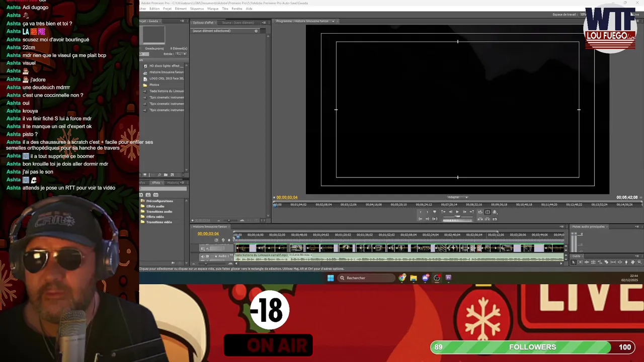The height and width of the screenshot is (362, 644).
Task: Switch to the Historique tab
Action: 173,183
